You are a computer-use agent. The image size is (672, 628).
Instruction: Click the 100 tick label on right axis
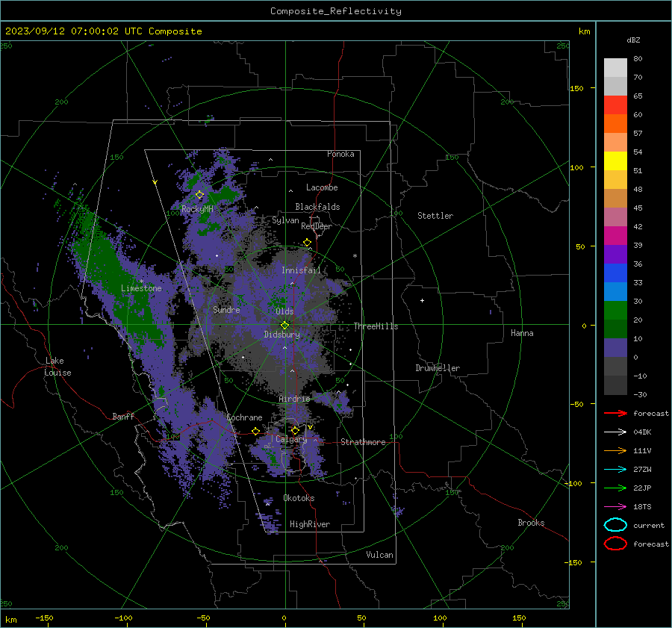tap(576, 167)
